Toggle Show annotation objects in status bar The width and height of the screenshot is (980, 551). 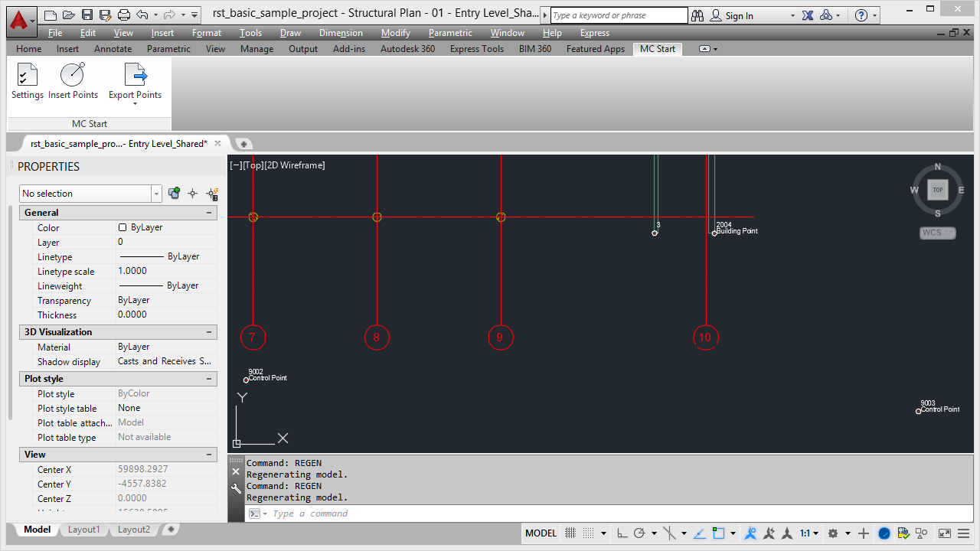click(x=750, y=533)
